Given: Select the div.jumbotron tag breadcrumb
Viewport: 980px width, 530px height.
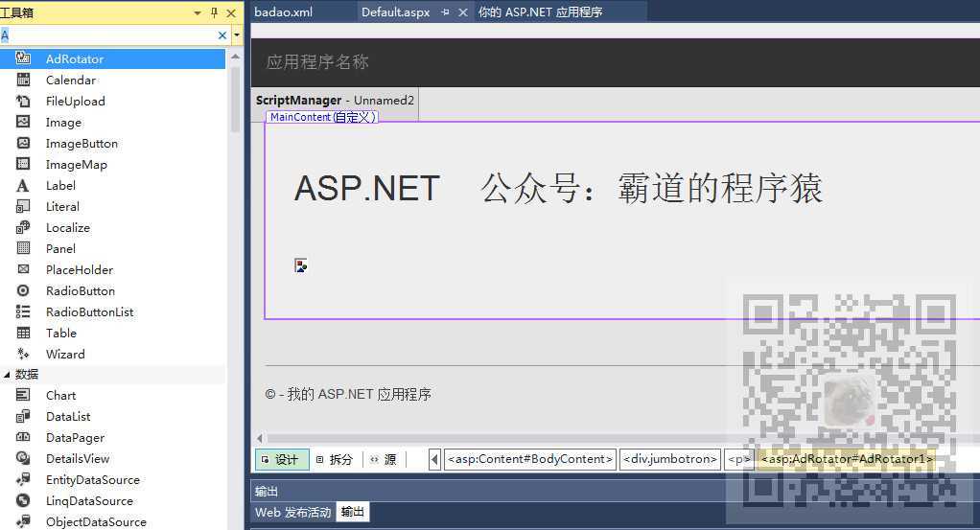Looking at the screenshot, I should pyautogui.click(x=670, y=459).
